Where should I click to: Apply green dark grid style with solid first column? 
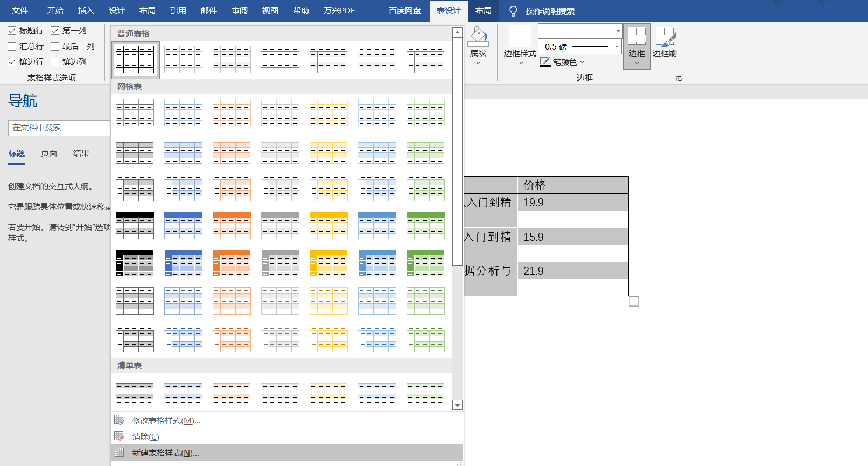[x=426, y=263]
